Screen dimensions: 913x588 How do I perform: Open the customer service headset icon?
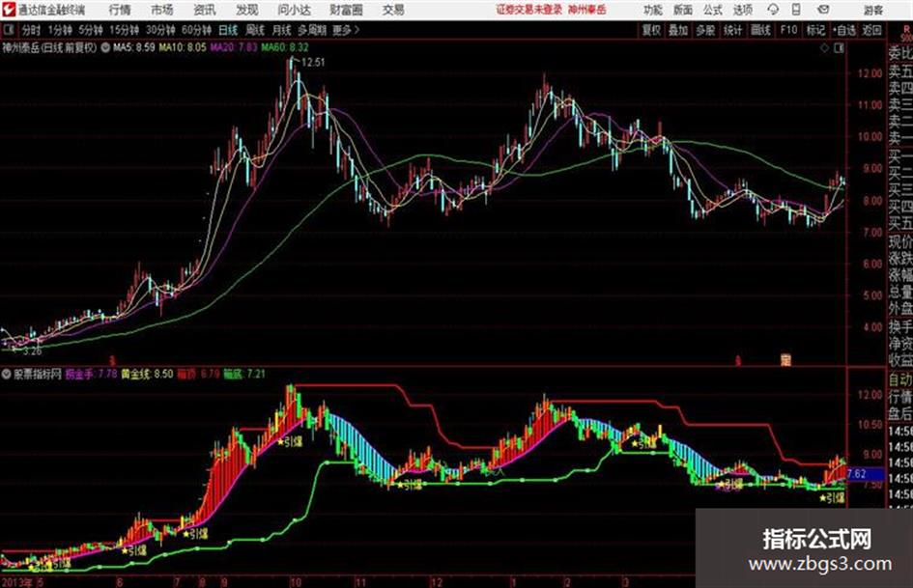773,10
